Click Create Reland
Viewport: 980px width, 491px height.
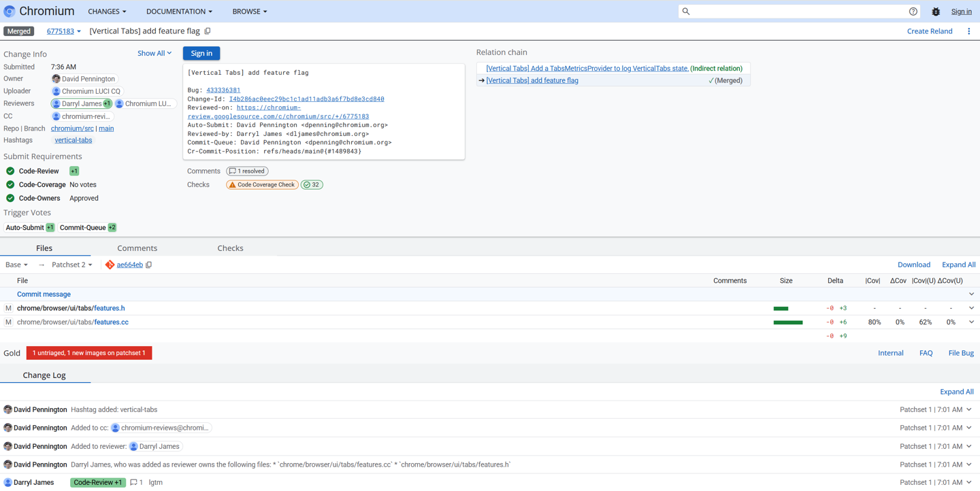click(x=929, y=31)
